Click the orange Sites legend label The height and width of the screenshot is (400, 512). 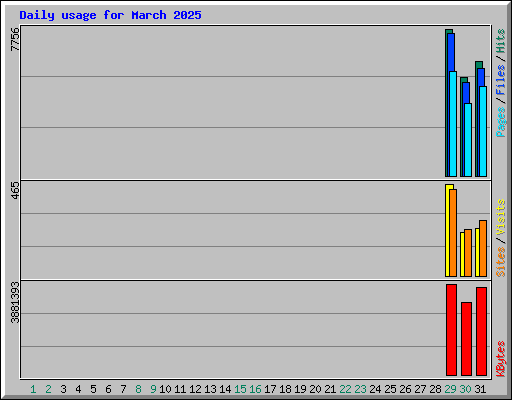tap(501, 262)
